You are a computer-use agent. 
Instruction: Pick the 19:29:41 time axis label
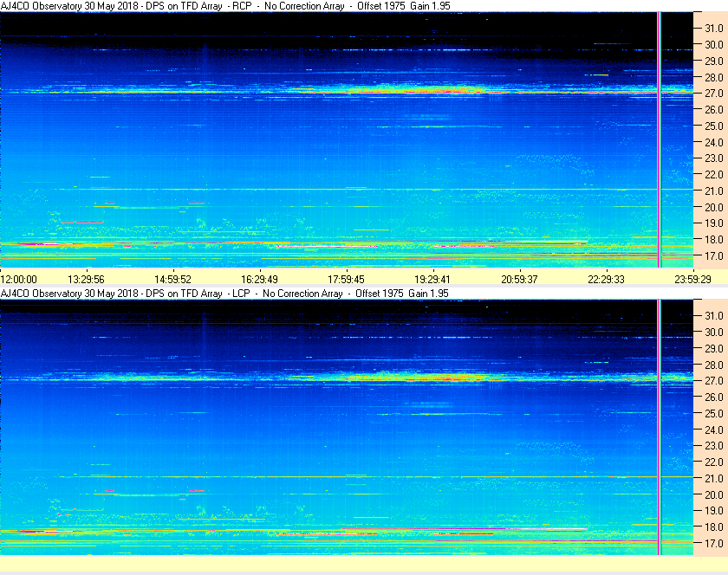coord(432,280)
